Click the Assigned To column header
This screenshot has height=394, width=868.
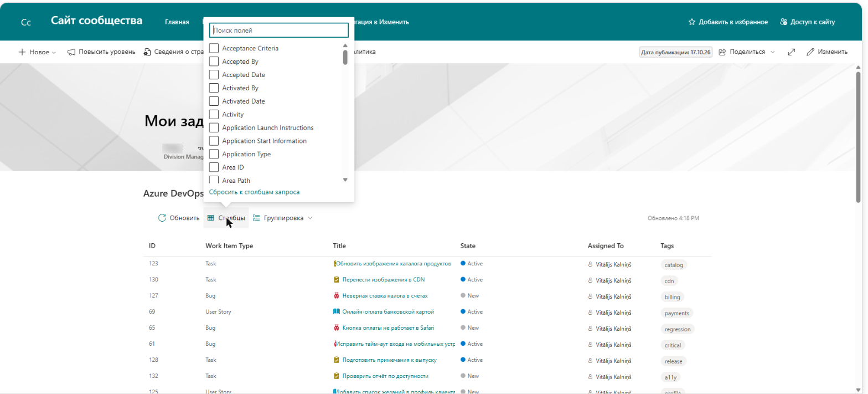606,245
